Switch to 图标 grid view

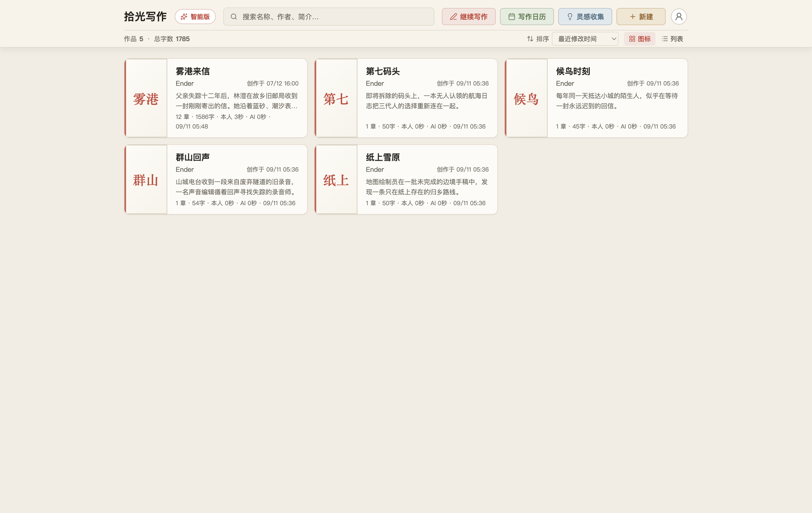coord(639,39)
